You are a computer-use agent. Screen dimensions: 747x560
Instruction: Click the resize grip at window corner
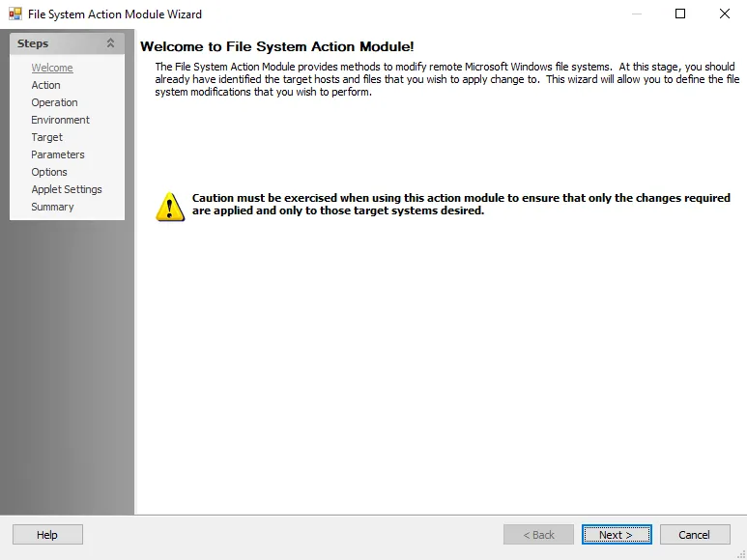click(x=742, y=555)
